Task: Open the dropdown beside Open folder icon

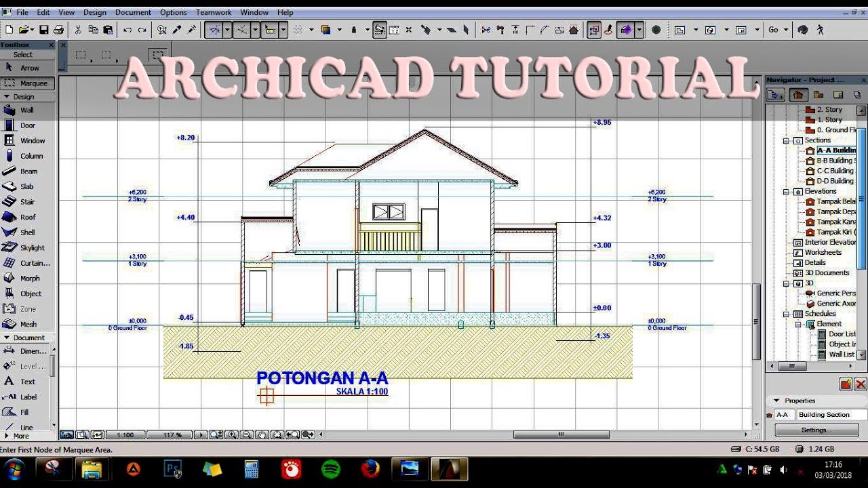Action: (x=33, y=30)
